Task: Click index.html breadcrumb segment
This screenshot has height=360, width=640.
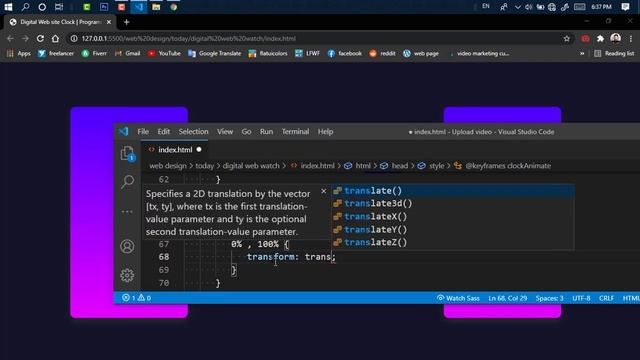Action: pyautogui.click(x=313, y=166)
